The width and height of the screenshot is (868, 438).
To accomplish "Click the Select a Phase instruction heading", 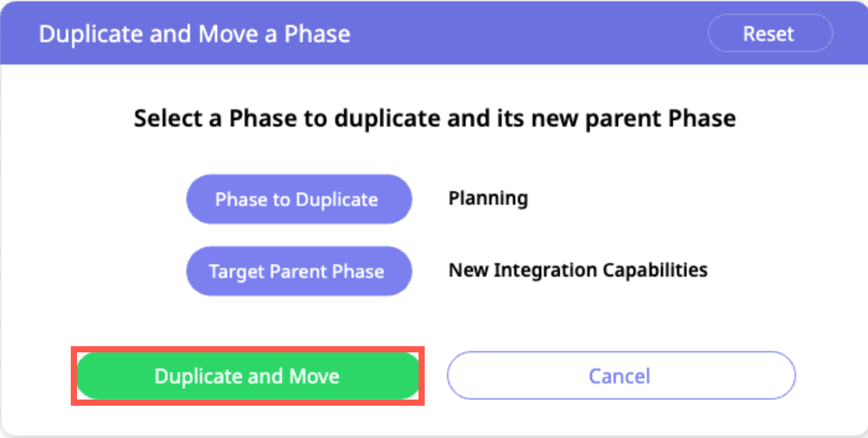I will tap(435, 118).
